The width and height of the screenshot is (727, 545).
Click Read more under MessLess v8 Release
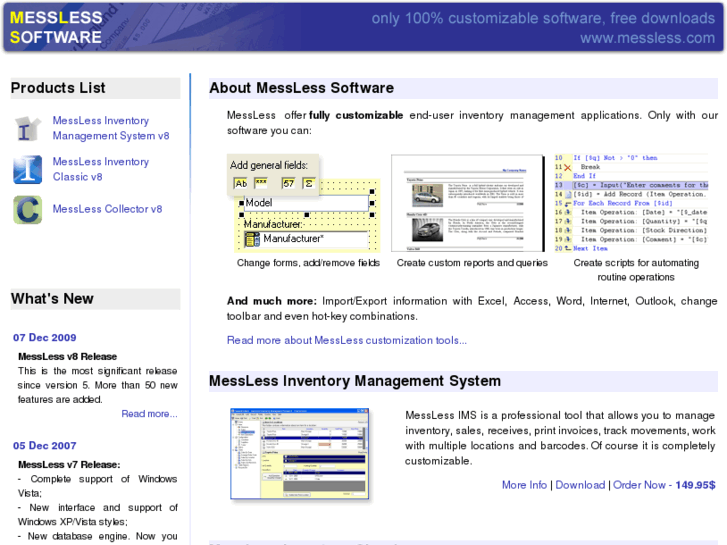tap(149, 414)
